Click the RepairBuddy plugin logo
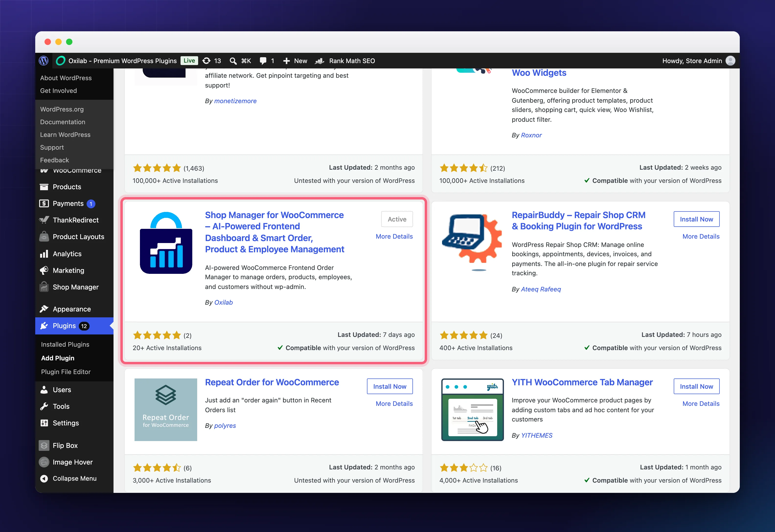 (472, 243)
